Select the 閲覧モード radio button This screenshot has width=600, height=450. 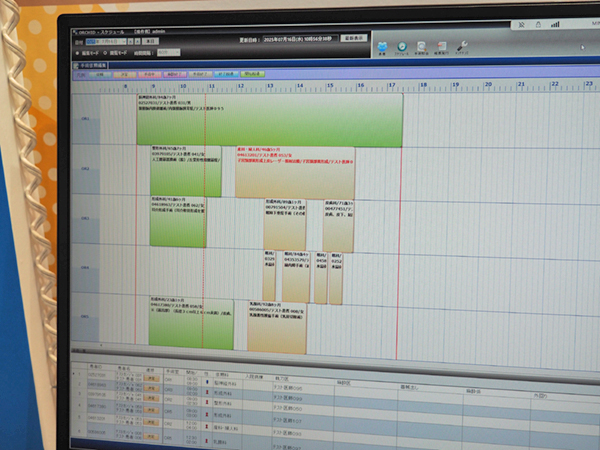click(105, 53)
